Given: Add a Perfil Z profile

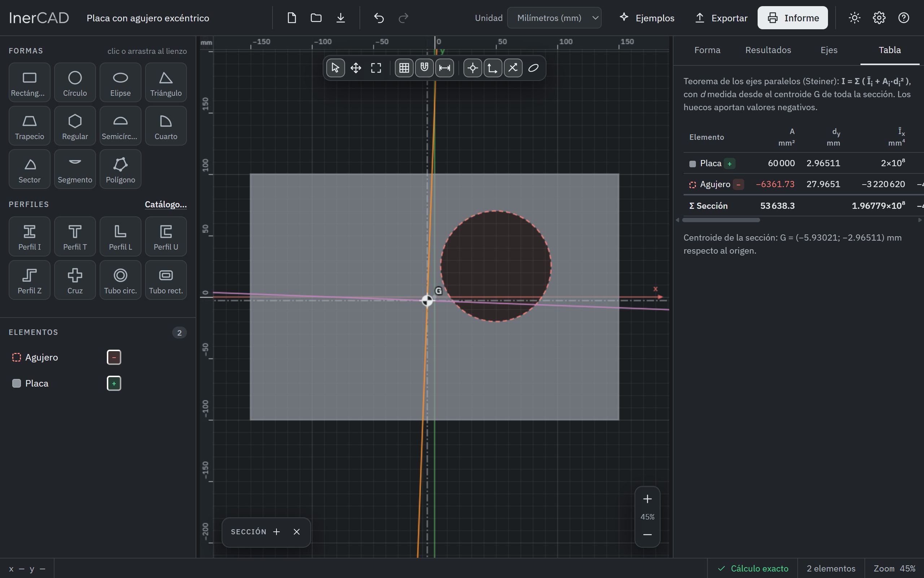Looking at the screenshot, I should coord(29,280).
